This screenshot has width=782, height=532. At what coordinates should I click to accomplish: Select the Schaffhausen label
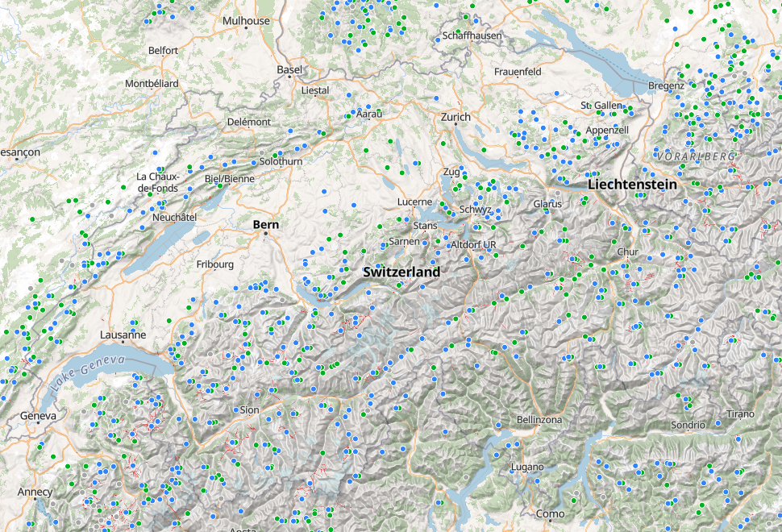tap(472, 35)
